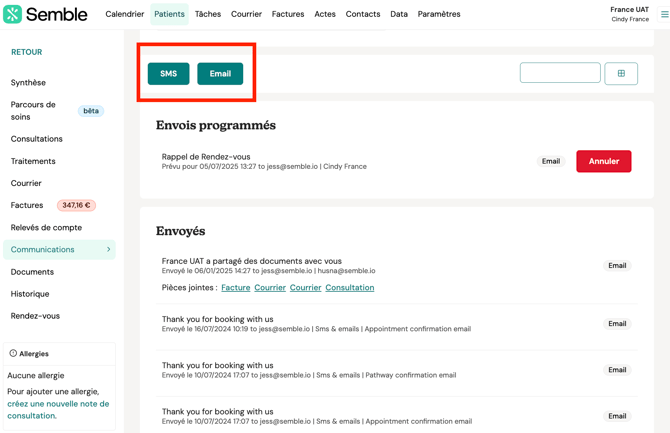Click the grid view icon button
The width and height of the screenshot is (670, 433).
click(x=621, y=73)
